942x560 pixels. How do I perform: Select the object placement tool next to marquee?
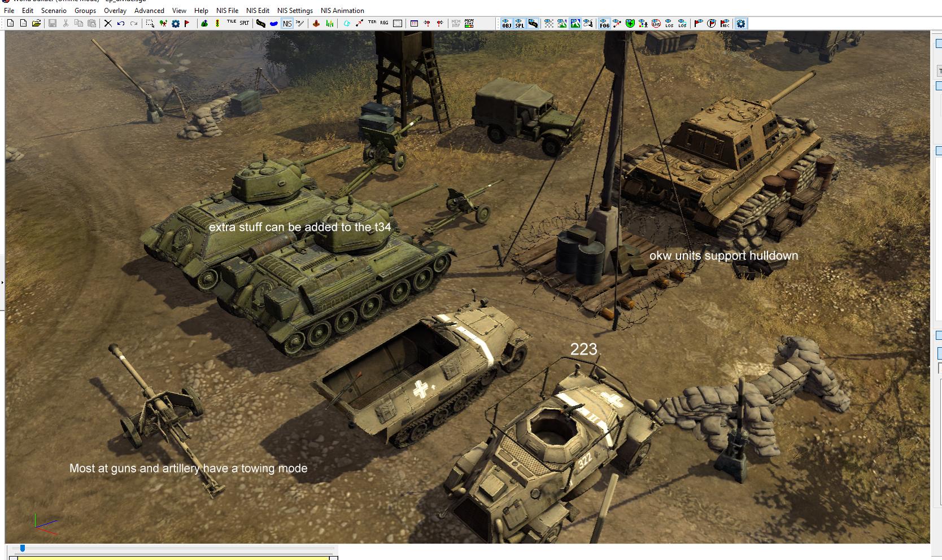[163, 23]
